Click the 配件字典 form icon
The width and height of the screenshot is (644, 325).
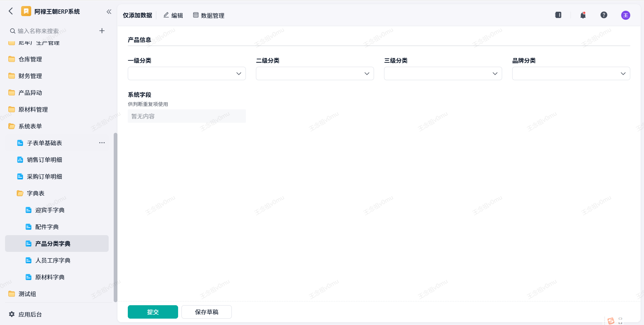click(x=29, y=227)
